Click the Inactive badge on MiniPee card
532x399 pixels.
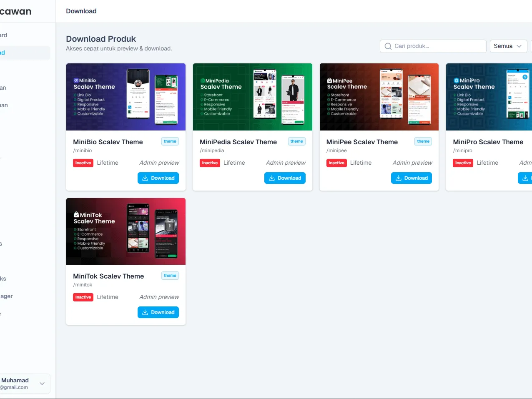(336, 163)
